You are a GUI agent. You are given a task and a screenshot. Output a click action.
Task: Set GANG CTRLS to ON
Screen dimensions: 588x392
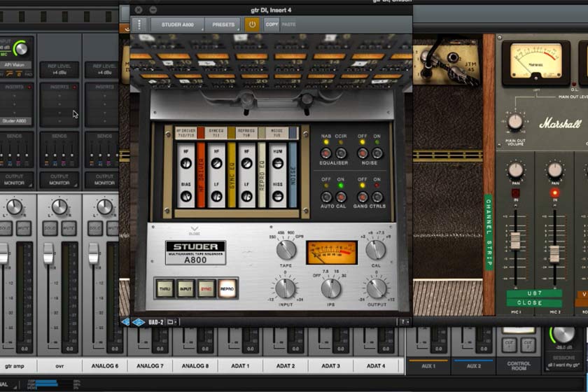tap(377, 197)
